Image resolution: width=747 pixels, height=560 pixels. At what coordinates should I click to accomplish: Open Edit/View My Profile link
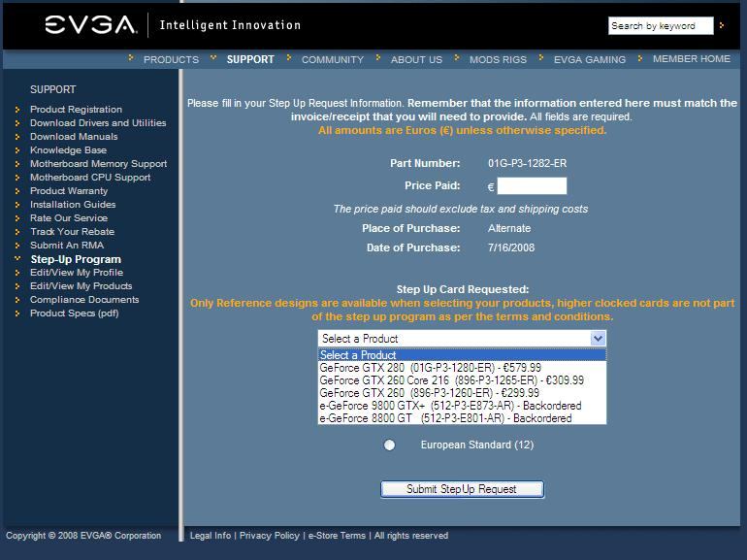click(x=77, y=272)
